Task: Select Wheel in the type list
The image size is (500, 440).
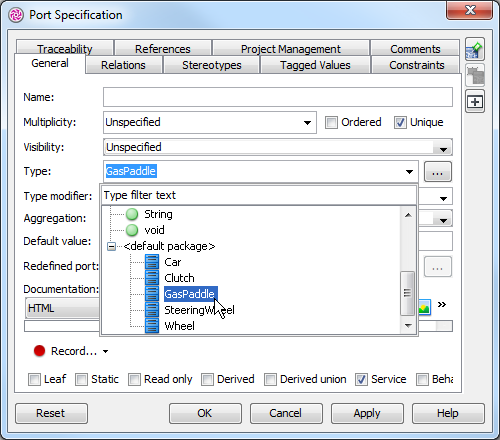Action: tap(179, 326)
